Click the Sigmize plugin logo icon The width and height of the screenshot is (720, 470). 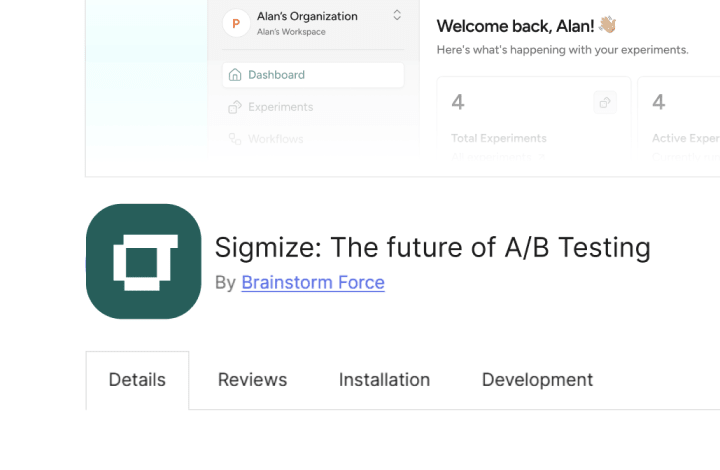coord(143,261)
